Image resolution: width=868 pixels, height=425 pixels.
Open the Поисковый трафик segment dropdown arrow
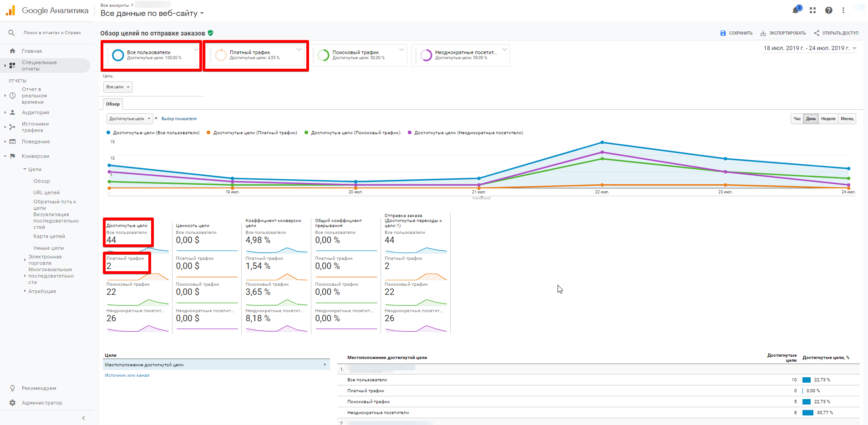[x=401, y=50]
